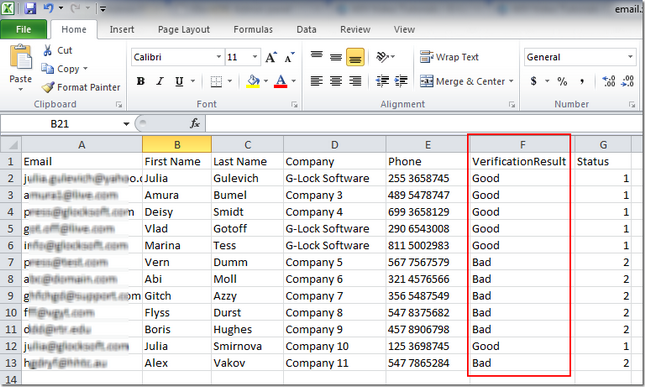Viewport: 645px width, 387px height.
Task: Open Customize Quick Access Toolbar dropdown
Action: point(103,8)
